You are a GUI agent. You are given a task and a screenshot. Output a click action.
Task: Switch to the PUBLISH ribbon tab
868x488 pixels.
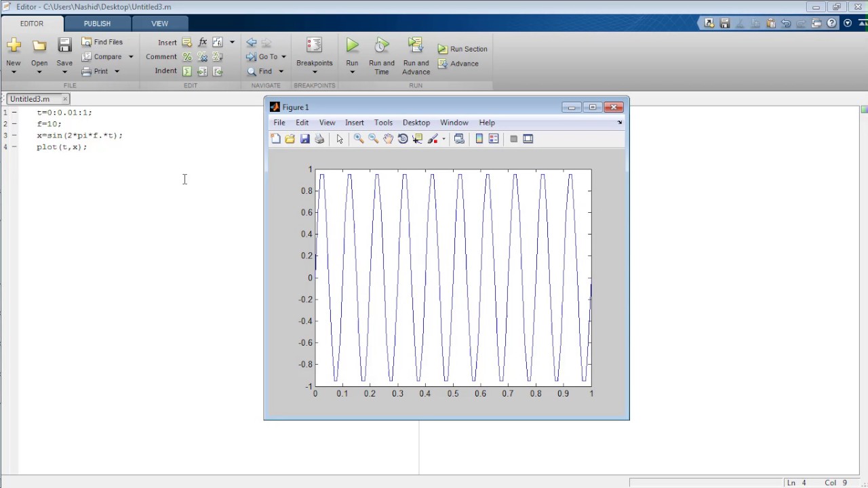pos(97,23)
